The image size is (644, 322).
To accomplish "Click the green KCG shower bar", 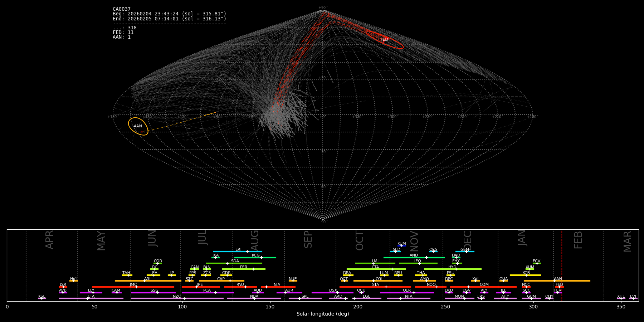I will 255,258.
